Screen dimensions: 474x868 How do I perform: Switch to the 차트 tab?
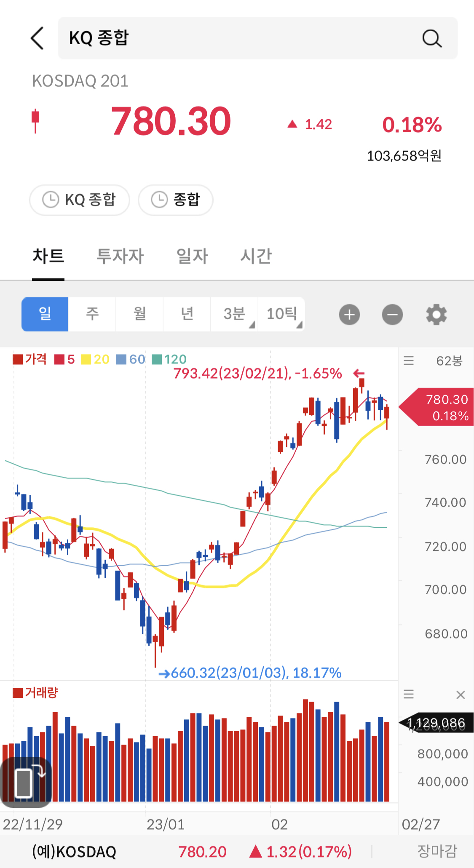click(48, 256)
